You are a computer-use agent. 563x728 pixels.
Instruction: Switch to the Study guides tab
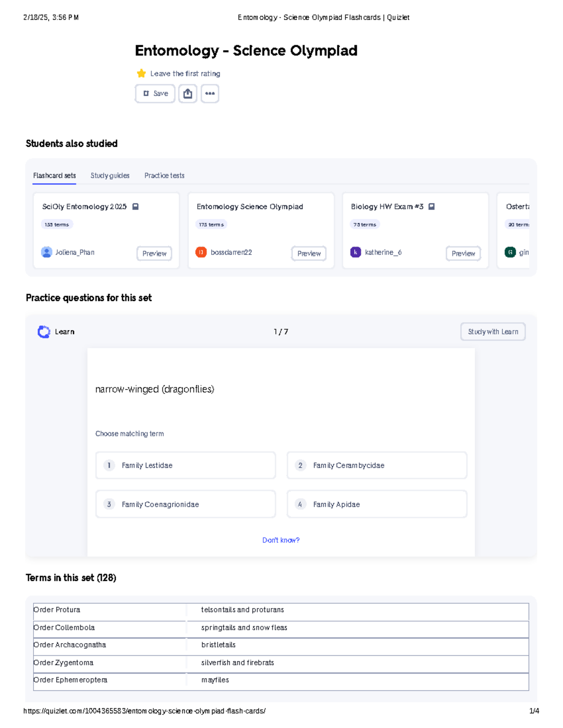(110, 176)
